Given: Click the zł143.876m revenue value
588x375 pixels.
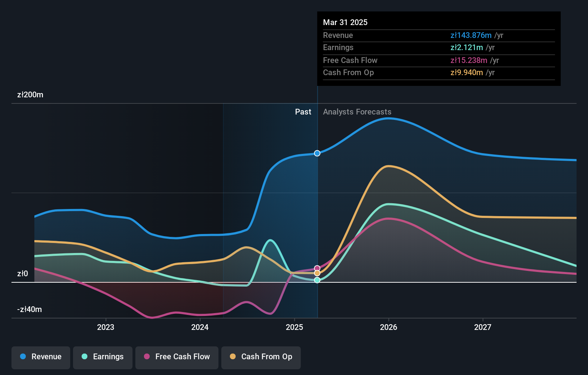Looking at the screenshot, I should [x=471, y=35].
